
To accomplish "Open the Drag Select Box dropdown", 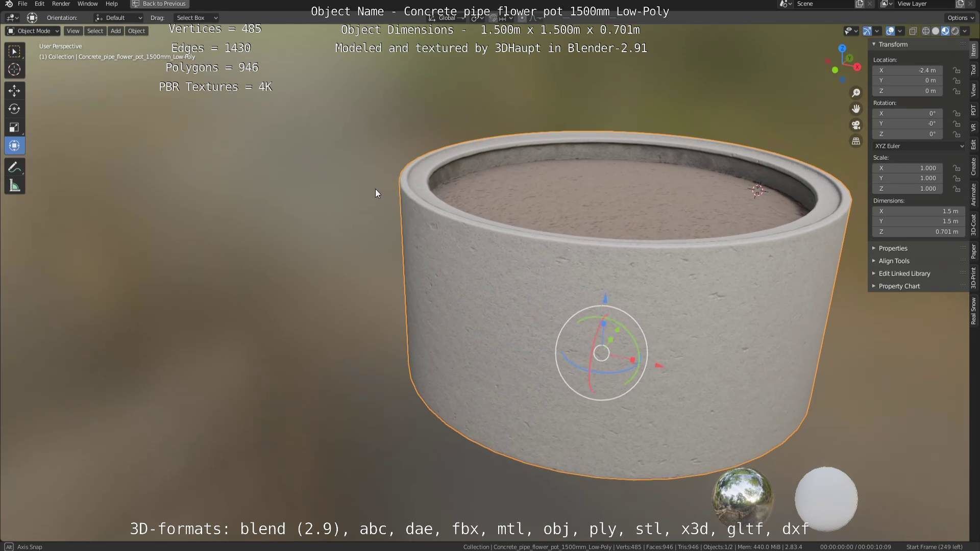I will (x=196, y=18).
